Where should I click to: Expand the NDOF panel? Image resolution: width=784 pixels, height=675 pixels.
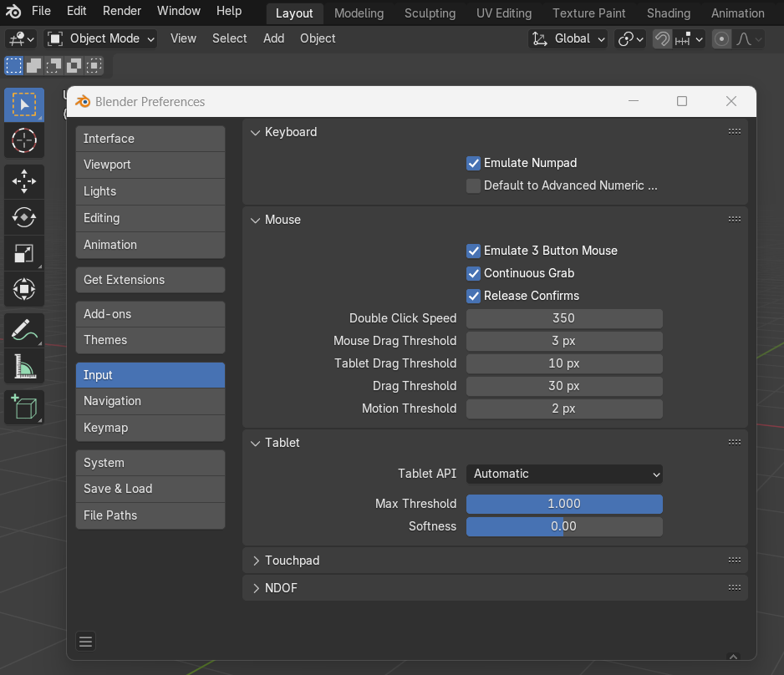pos(256,588)
